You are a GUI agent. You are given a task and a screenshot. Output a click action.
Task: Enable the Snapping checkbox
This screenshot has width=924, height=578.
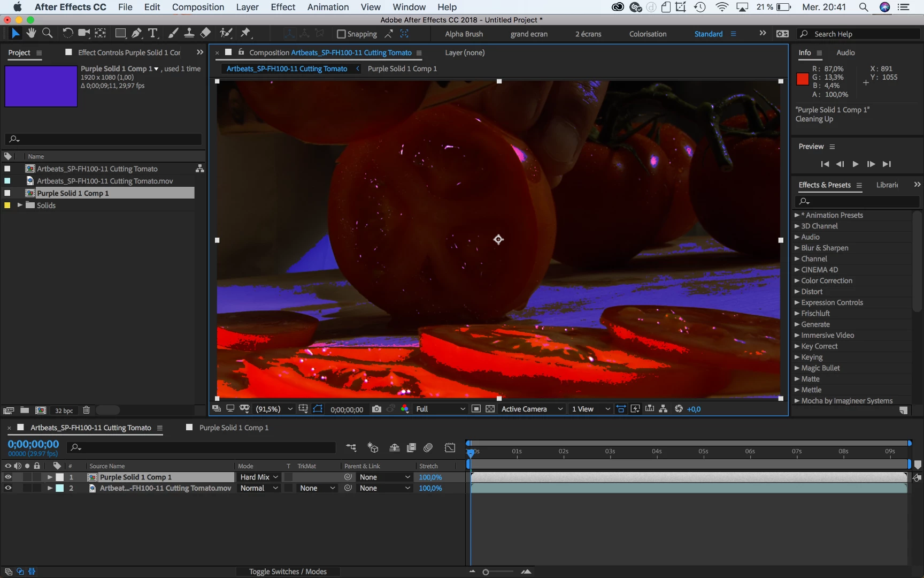tap(341, 34)
